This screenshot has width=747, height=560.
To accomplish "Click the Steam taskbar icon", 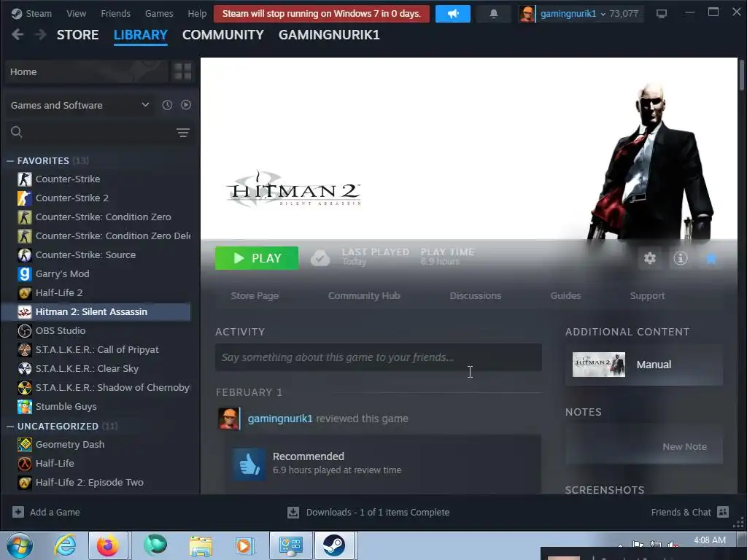I will point(334,545).
